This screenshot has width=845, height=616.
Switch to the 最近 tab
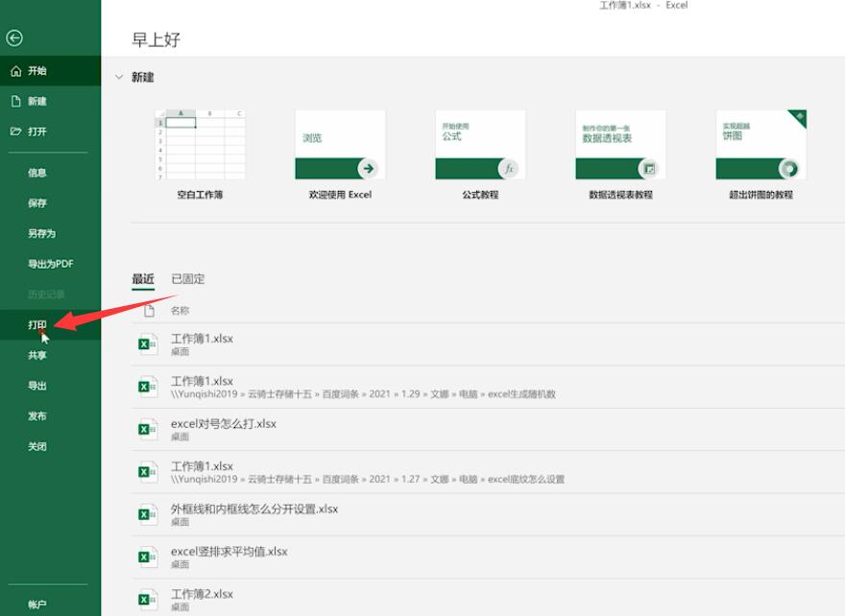[143, 279]
